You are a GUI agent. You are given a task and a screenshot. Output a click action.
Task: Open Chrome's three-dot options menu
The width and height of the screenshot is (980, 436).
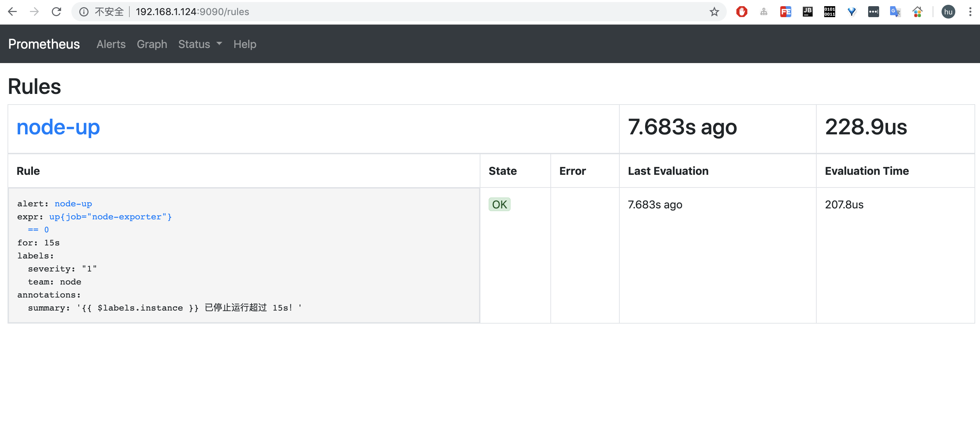(970, 12)
